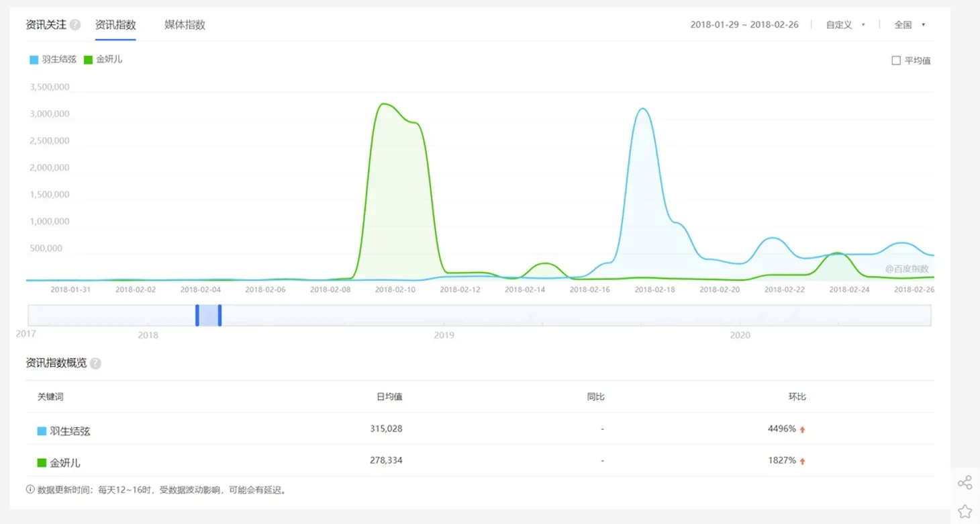The width and height of the screenshot is (980, 524).
Task: Toggle 羽生结弦 series in chart legend
Action: point(53,59)
